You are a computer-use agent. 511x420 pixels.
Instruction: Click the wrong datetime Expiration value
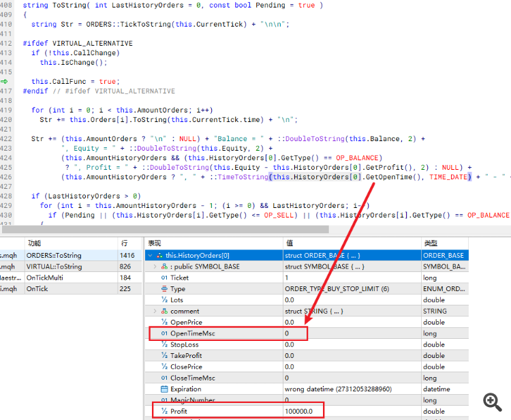(x=338, y=389)
